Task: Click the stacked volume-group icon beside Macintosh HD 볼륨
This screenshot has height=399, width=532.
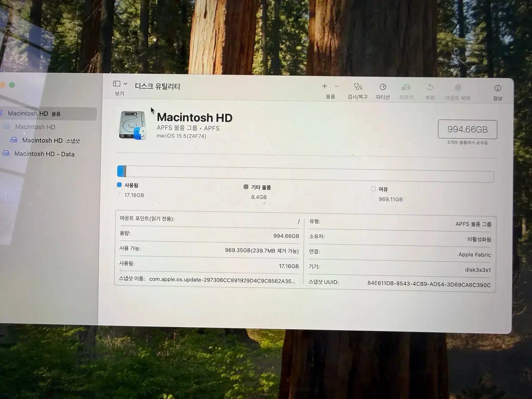Action: coord(1,113)
